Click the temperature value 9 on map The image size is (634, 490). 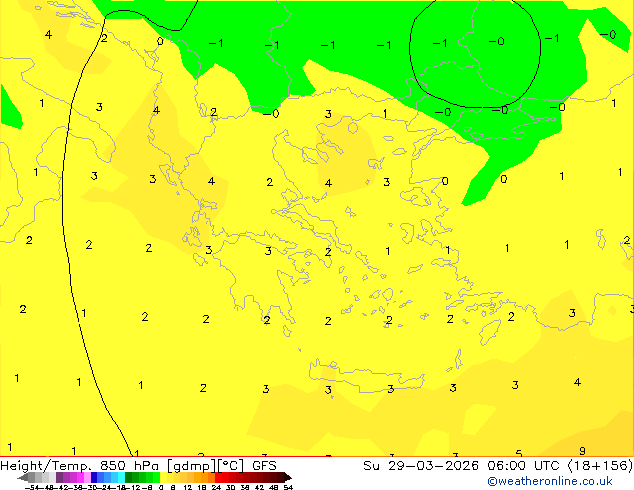(582, 451)
